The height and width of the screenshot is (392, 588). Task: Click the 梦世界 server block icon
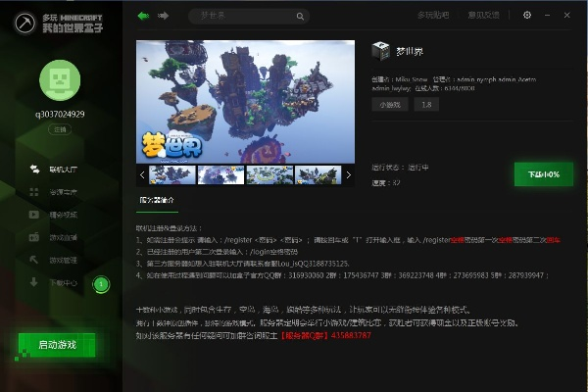point(380,51)
